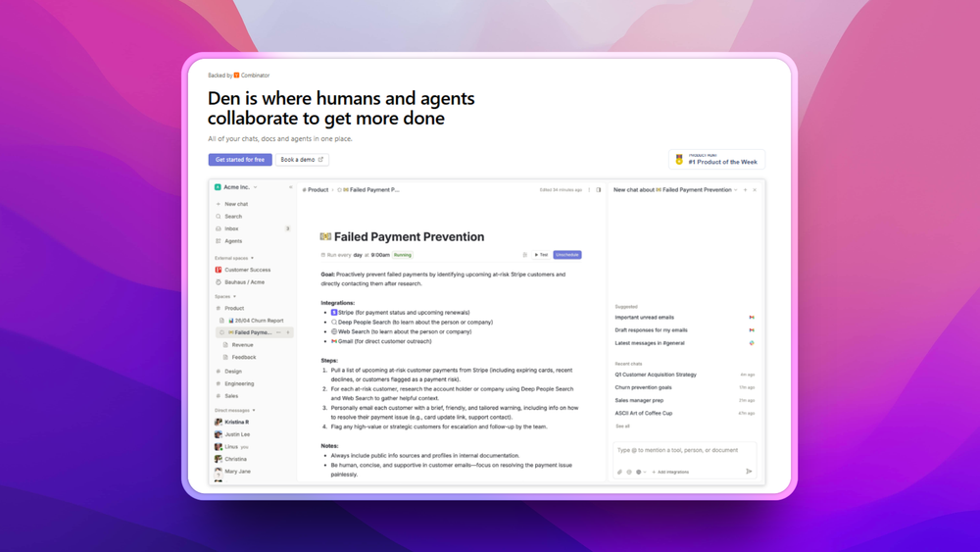Click the Web Search globe icon

[334, 332]
